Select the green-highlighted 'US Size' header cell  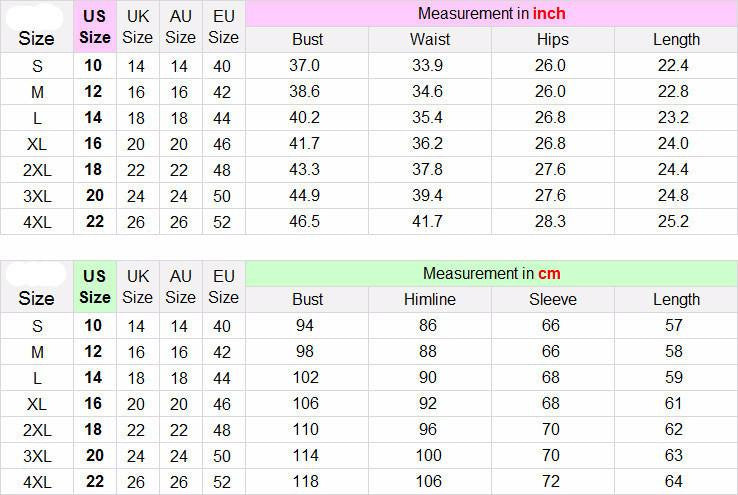click(x=95, y=286)
